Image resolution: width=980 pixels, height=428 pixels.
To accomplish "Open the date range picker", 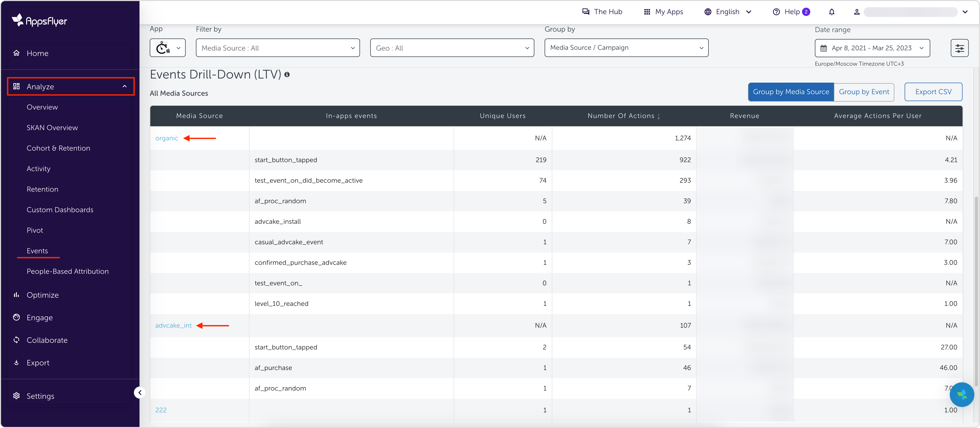I will 872,48.
